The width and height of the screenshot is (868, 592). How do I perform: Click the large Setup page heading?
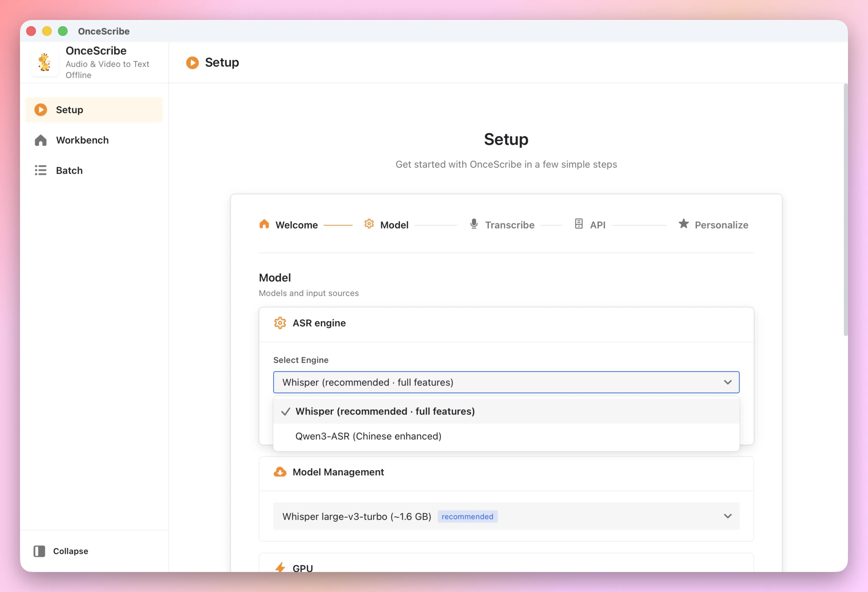(506, 139)
